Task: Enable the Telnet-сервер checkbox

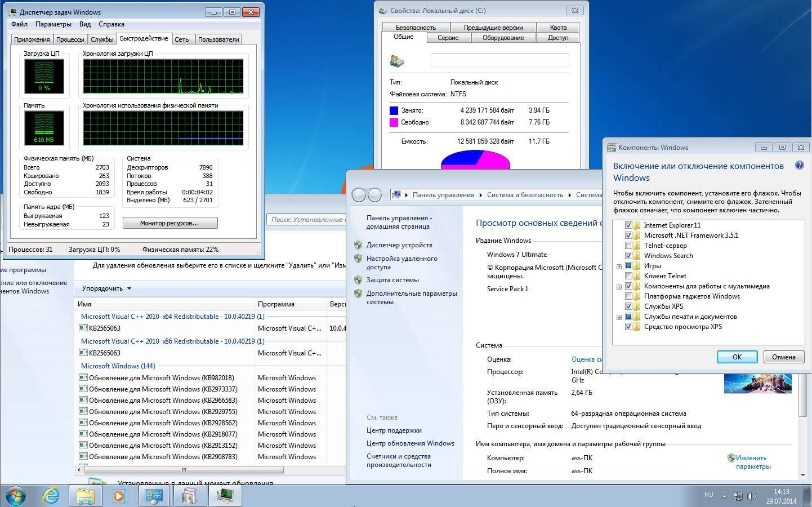Action: coord(628,246)
